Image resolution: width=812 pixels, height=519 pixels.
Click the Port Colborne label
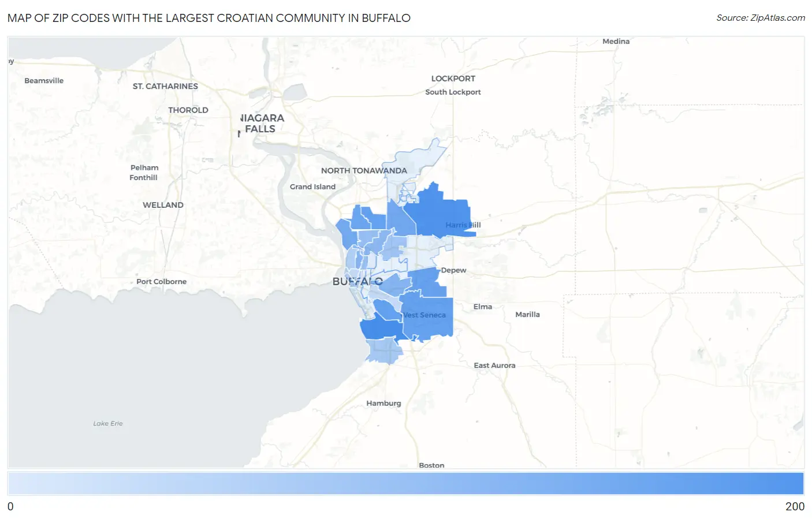click(161, 282)
